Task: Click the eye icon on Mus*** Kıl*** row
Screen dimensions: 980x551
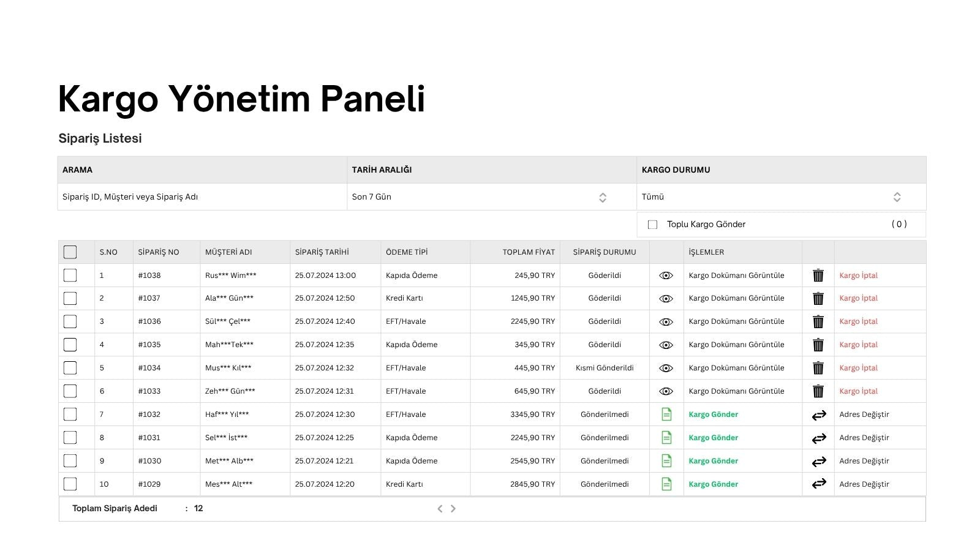Action: pyautogui.click(x=666, y=368)
